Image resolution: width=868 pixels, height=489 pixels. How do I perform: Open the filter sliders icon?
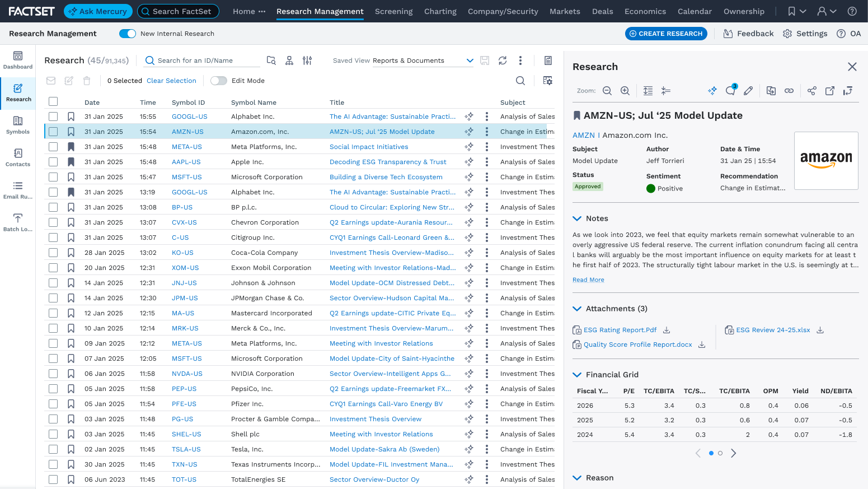point(307,60)
